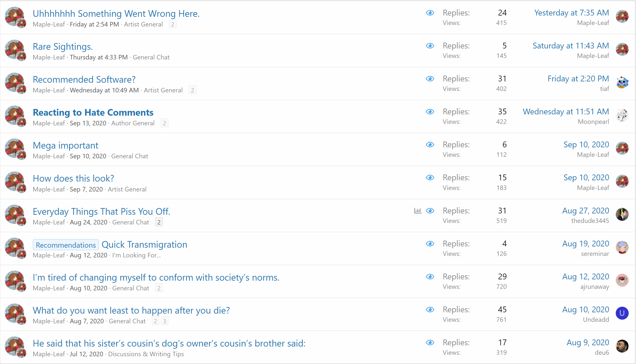Click the Recommendations prefix tag

point(66,245)
